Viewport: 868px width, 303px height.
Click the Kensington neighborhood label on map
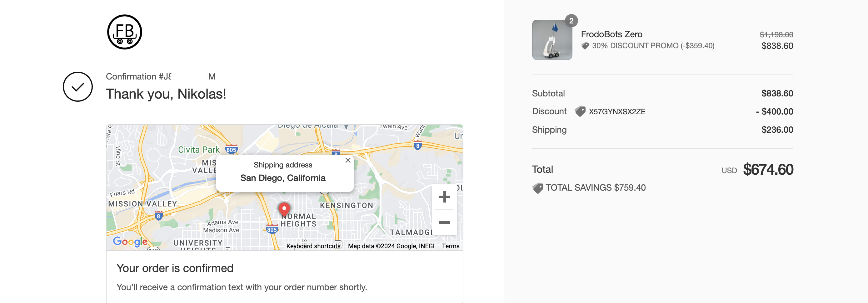[x=346, y=205]
